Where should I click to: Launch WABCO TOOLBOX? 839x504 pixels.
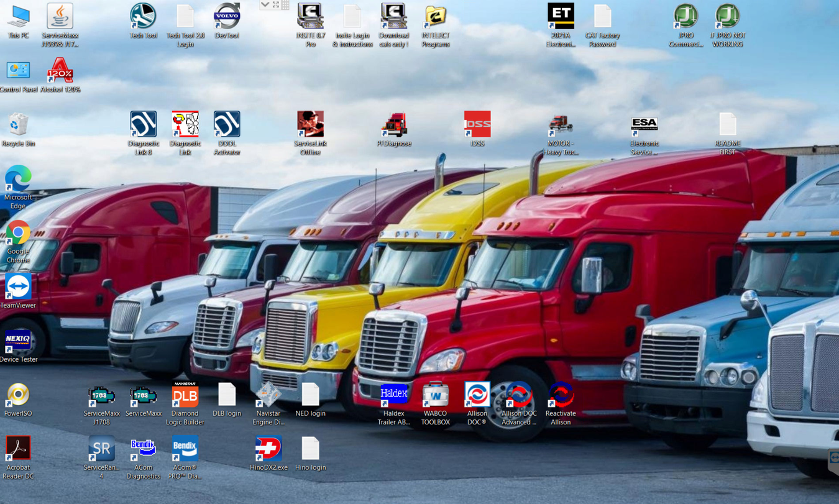436,396
